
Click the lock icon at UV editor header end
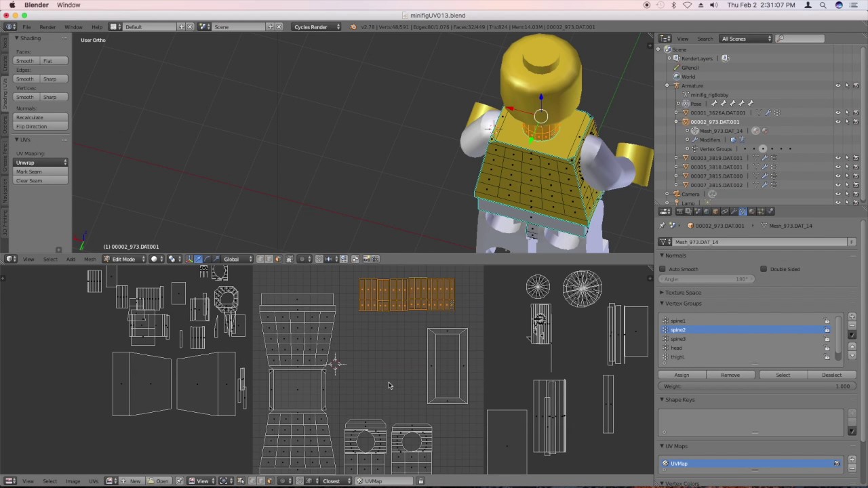[x=420, y=481]
